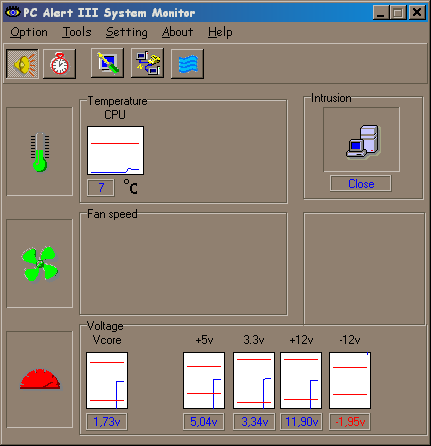
Task: Click the CPU temperature value 7
Action: click(101, 188)
